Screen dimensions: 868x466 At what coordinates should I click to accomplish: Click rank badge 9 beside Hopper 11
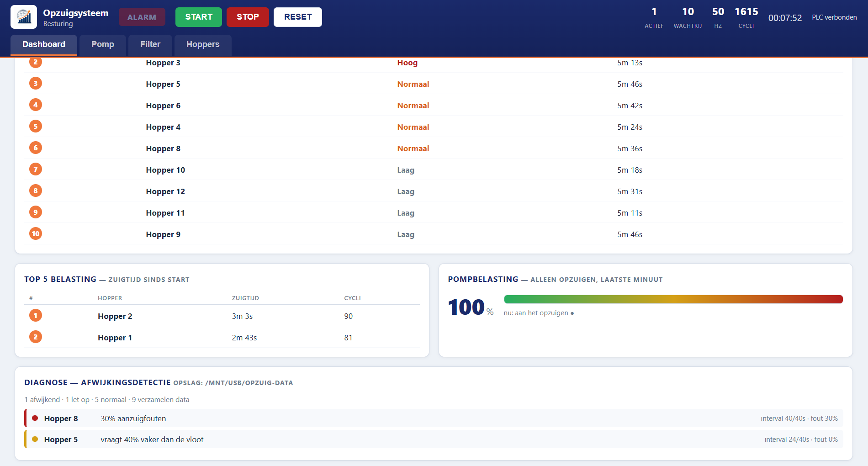(36, 212)
